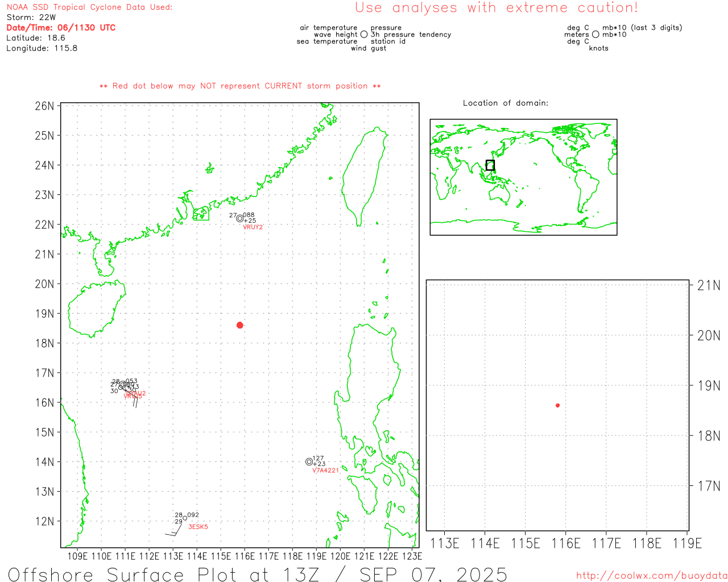Click the Storm: 22W text

pos(31,17)
